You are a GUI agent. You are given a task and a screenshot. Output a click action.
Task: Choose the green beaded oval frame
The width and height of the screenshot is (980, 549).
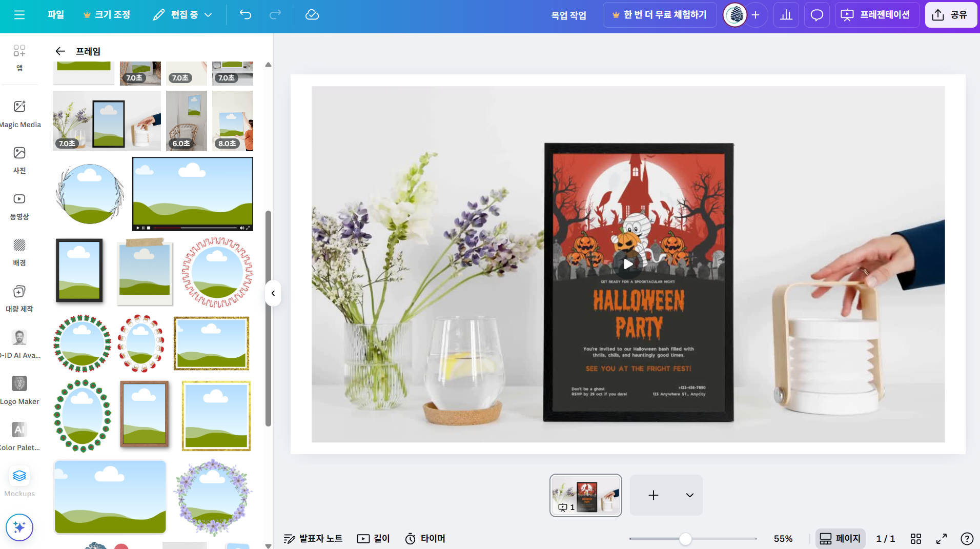click(83, 416)
